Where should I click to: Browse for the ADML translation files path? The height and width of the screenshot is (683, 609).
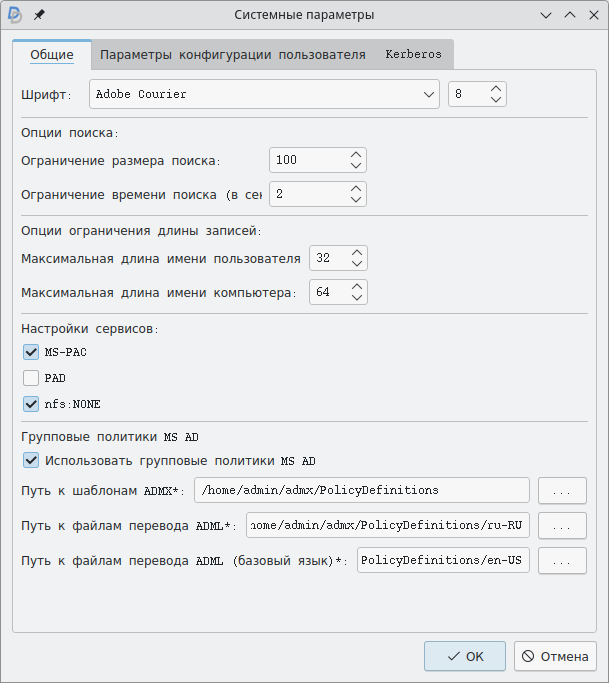click(x=562, y=526)
